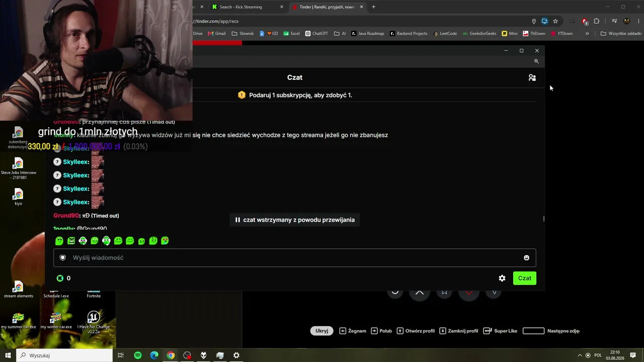This screenshot has width=644, height=362.
Task: Open the Słownik bookmarks folder
Action: pos(243,34)
